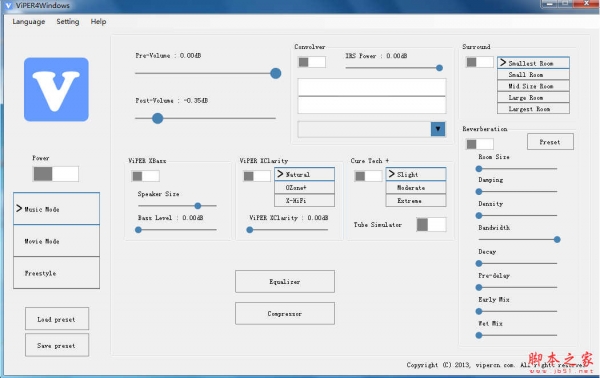600x378 pixels.
Task: Toggle the Surround switch
Action: [x=479, y=62]
